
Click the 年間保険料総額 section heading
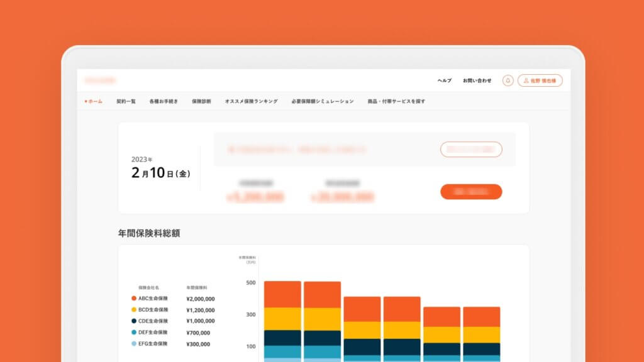[x=149, y=233]
